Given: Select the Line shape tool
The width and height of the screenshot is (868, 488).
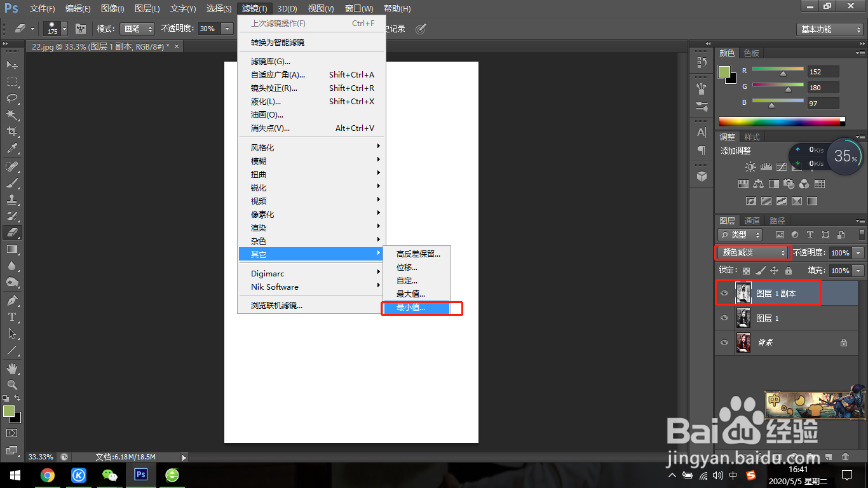Looking at the screenshot, I should [12, 349].
